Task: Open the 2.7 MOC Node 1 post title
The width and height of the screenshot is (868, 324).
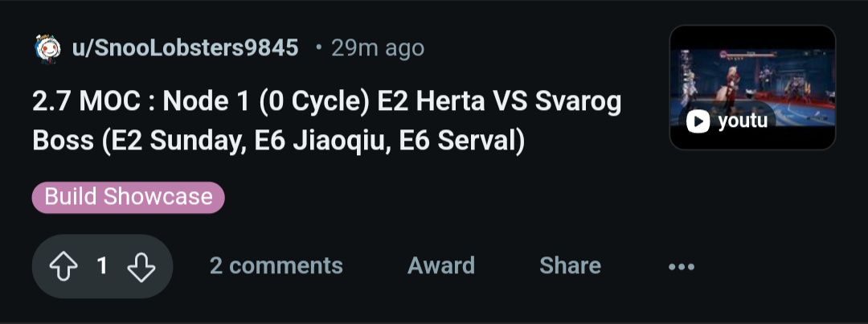Action: click(x=326, y=121)
